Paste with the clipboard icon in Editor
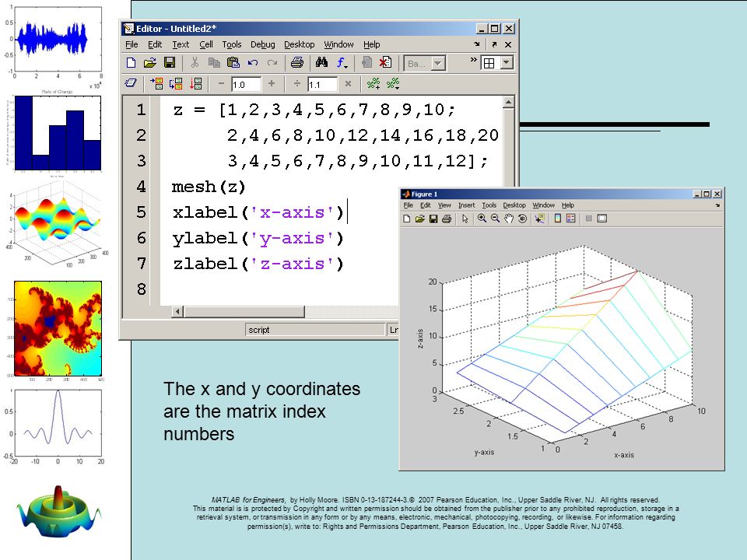The width and height of the screenshot is (747, 560). (233, 63)
